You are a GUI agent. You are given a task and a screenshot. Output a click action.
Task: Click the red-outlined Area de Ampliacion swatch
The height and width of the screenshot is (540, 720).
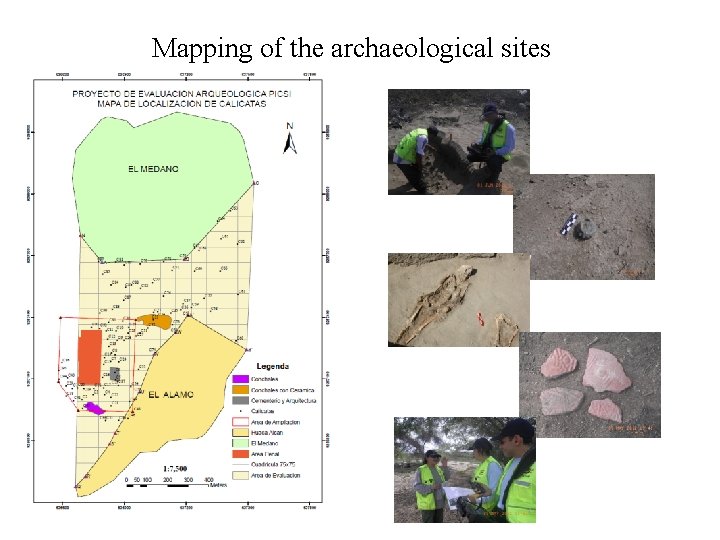(x=241, y=422)
